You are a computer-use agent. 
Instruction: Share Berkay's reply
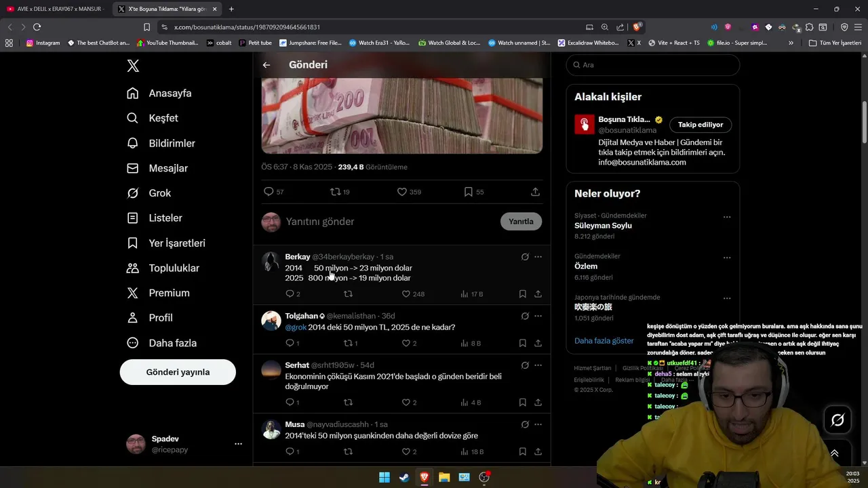(x=538, y=294)
